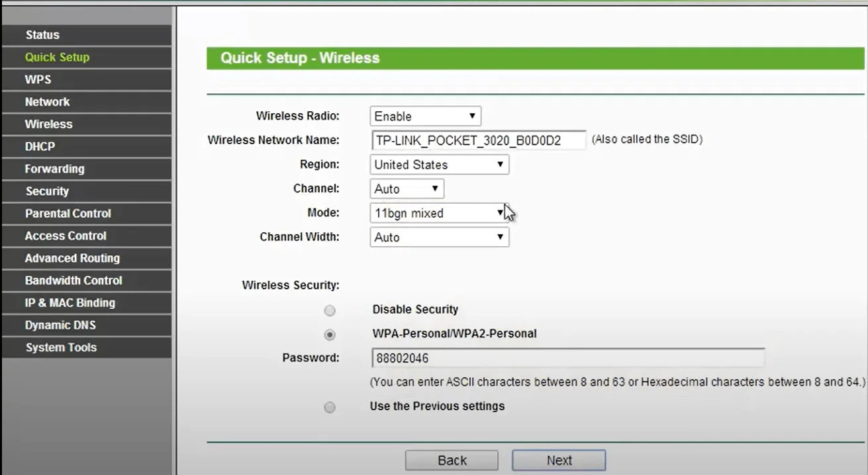This screenshot has width=868, height=475.
Task: Navigate to the WPS section
Action: click(38, 79)
